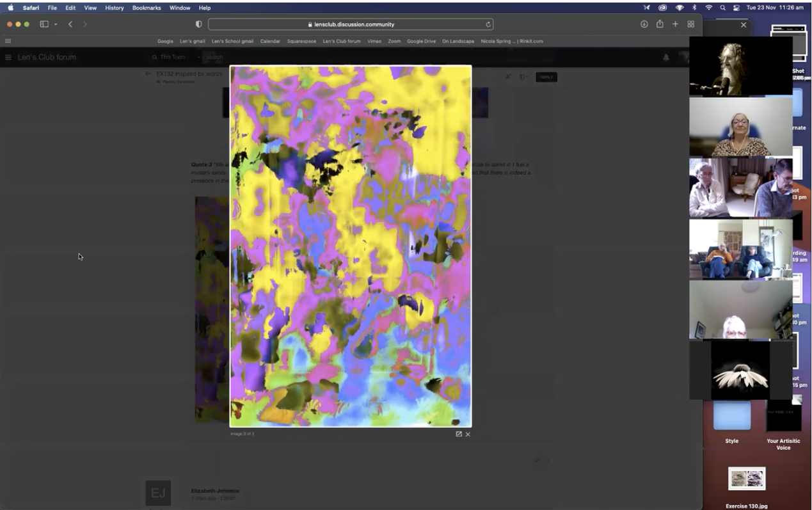
Task: Open the Squarespace bookmark
Action: [x=302, y=41]
